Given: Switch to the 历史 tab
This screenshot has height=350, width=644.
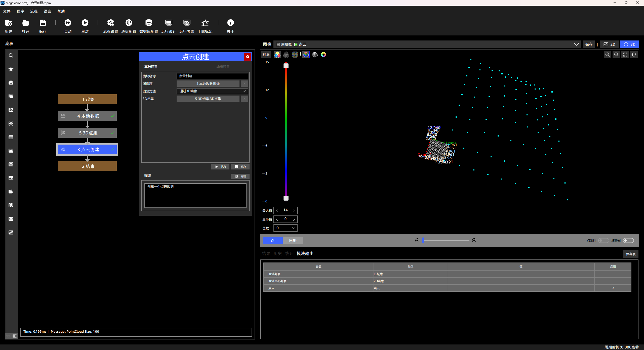Looking at the screenshot, I should [x=278, y=253].
